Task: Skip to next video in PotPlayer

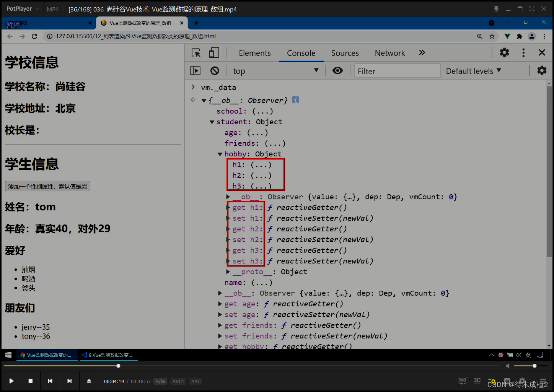Action: point(69,381)
